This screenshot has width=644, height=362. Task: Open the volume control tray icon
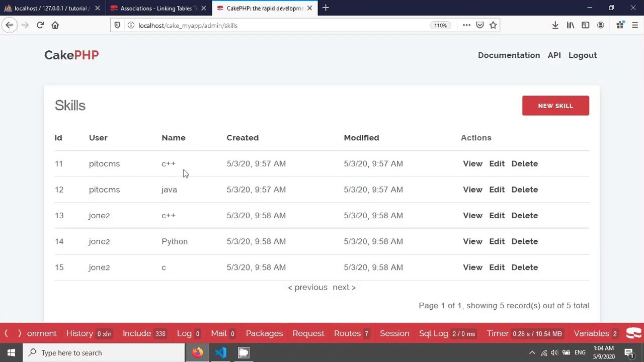tap(554, 353)
